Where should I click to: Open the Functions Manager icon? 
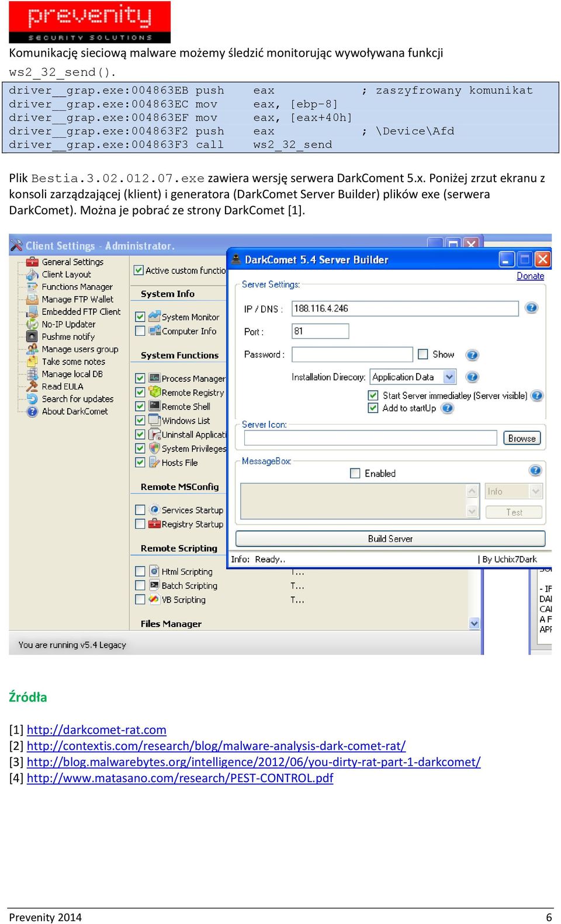pos(32,287)
